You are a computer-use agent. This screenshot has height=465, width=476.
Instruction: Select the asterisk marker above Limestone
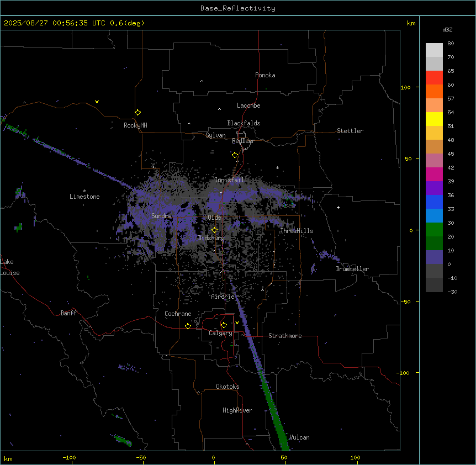pos(84,191)
